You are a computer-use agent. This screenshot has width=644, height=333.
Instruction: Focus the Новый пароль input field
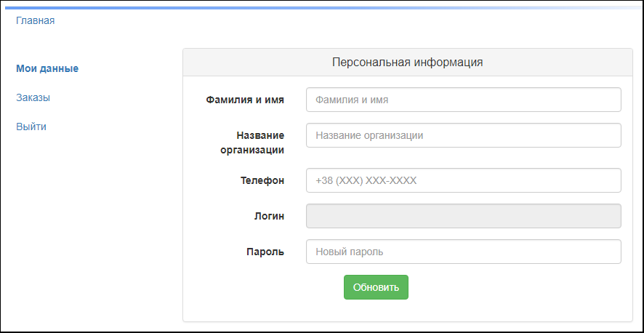tap(463, 252)
